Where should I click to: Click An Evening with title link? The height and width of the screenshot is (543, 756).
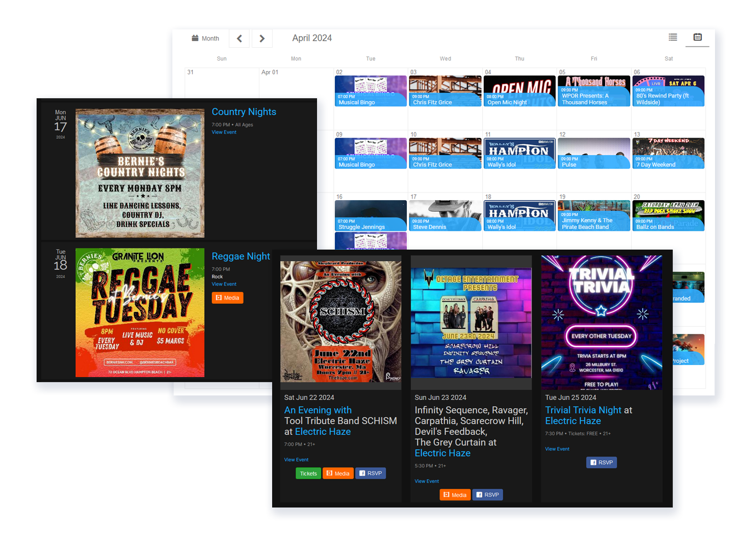coord(318,410)
